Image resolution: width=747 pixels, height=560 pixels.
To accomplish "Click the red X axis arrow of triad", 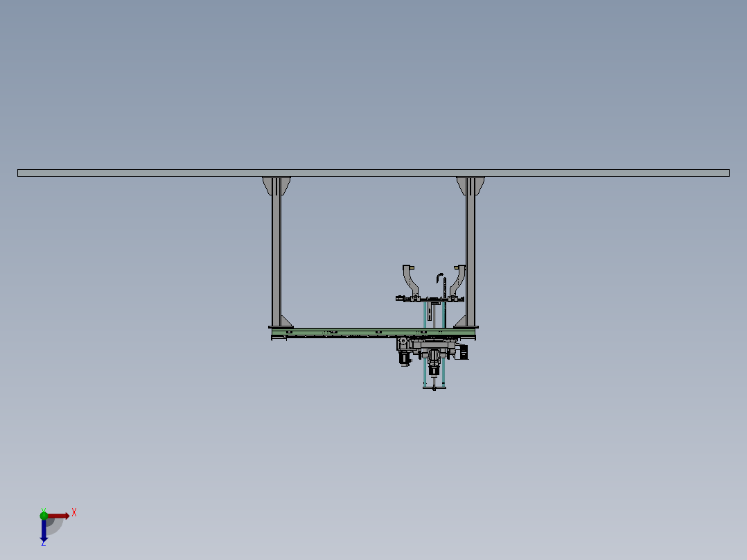I will [x=58, y=516].
